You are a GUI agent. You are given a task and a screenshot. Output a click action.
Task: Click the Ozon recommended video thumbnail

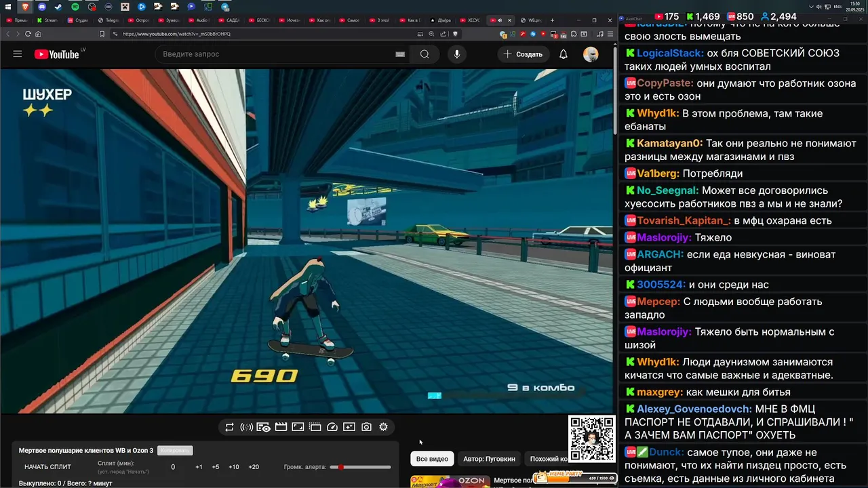coord(450,482)
